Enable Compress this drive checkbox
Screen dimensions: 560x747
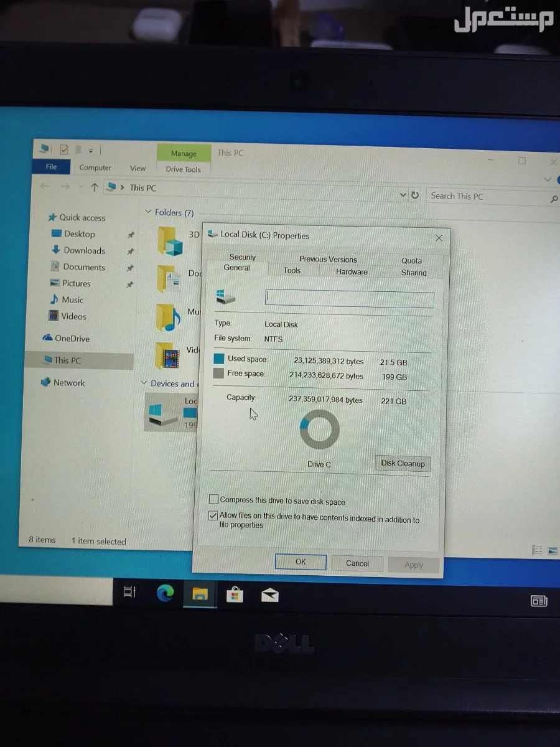(214, 499)
